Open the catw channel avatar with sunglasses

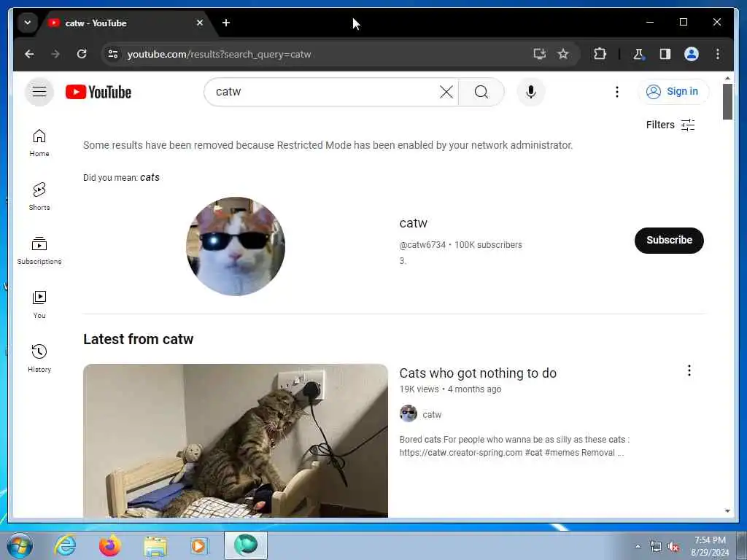click(236, 246)
